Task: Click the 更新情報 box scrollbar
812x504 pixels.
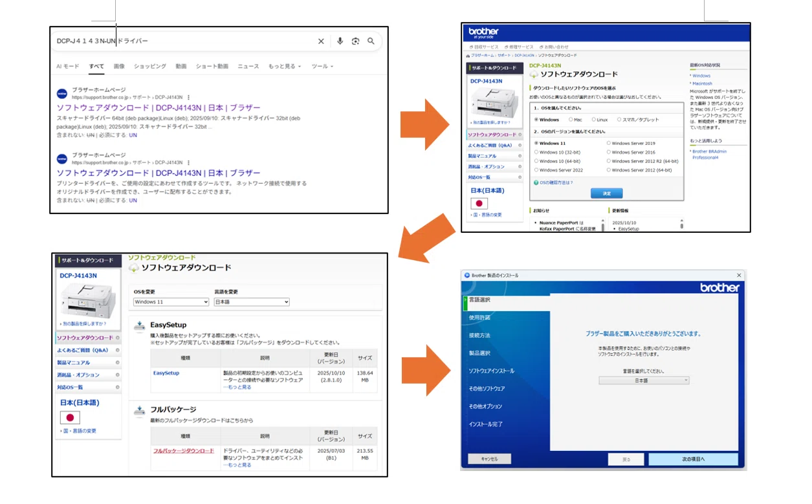Action: 681,225
